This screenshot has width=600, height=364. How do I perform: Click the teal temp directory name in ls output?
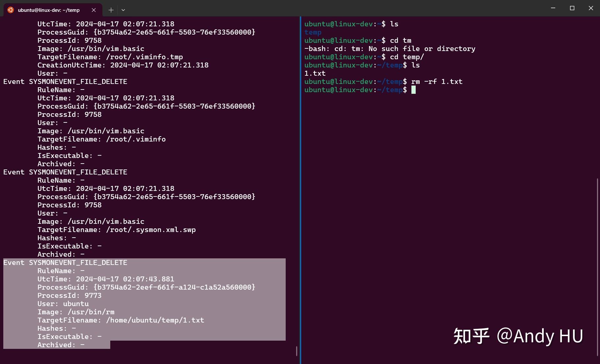click(312, 32)
